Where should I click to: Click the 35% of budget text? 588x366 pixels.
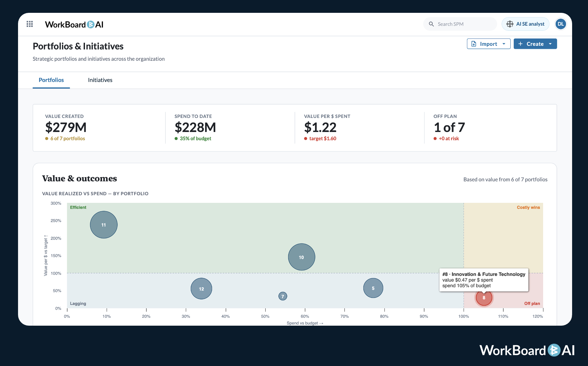tap(195, 138)
